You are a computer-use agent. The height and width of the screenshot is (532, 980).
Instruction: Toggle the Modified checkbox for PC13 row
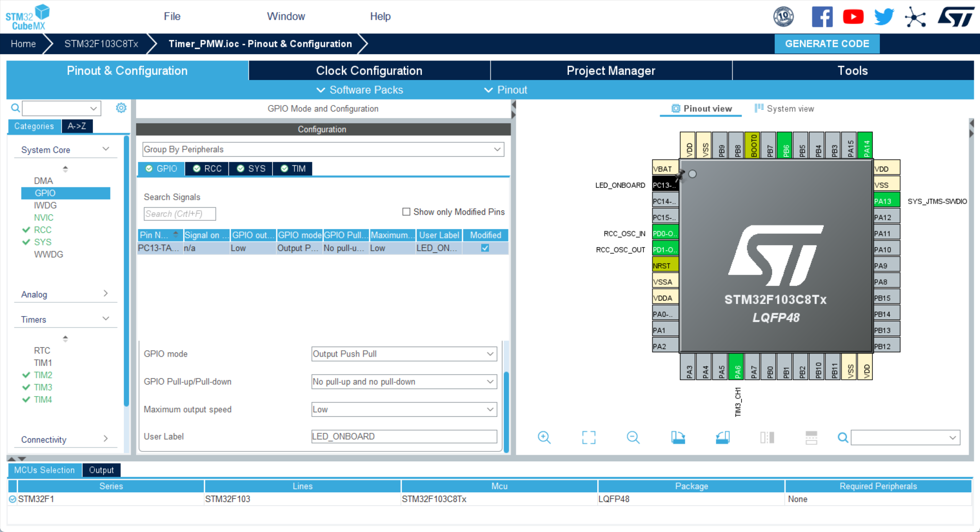485,248
